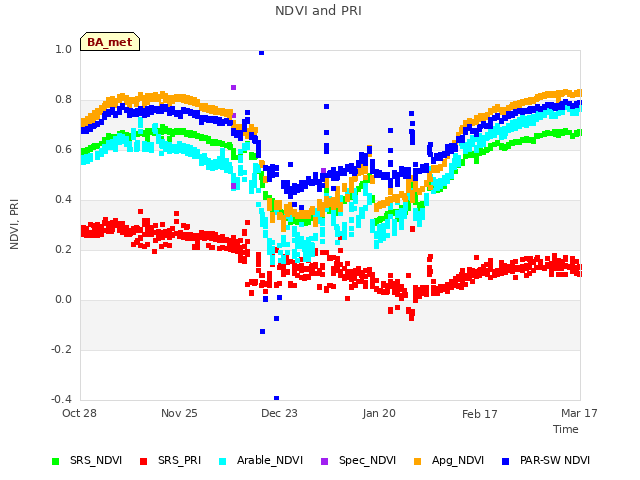Screen dimensions: 640x480
Task: Click the Mar 17 date tick
Action: click(579, 413)
